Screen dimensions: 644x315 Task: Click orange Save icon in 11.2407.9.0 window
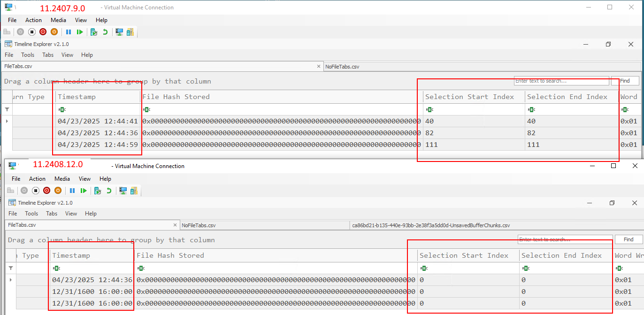click(54, 32)
